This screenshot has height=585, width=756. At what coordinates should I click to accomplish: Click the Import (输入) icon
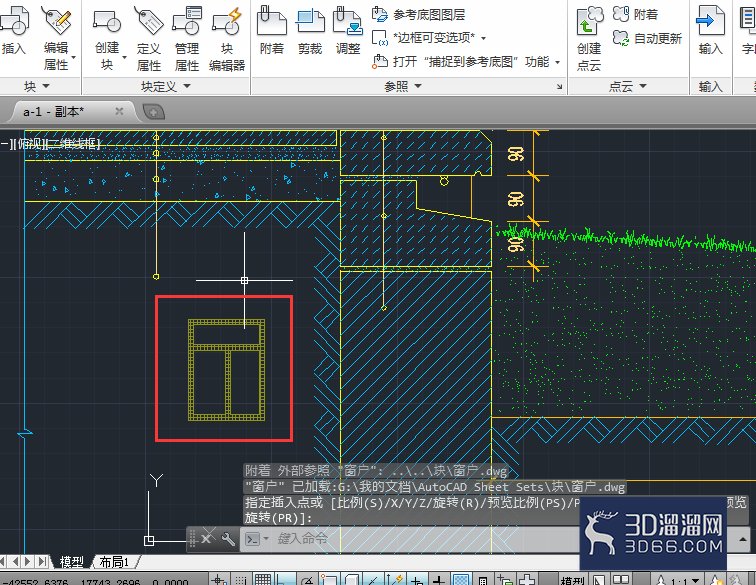pyautogui.click(x=710, y=20)
